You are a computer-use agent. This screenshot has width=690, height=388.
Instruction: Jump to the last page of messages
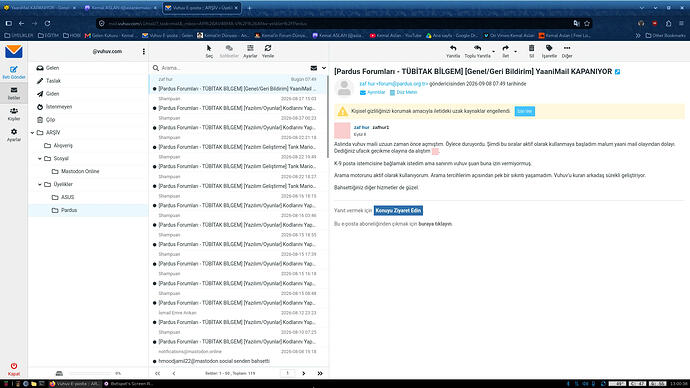(x=320, y=373)
